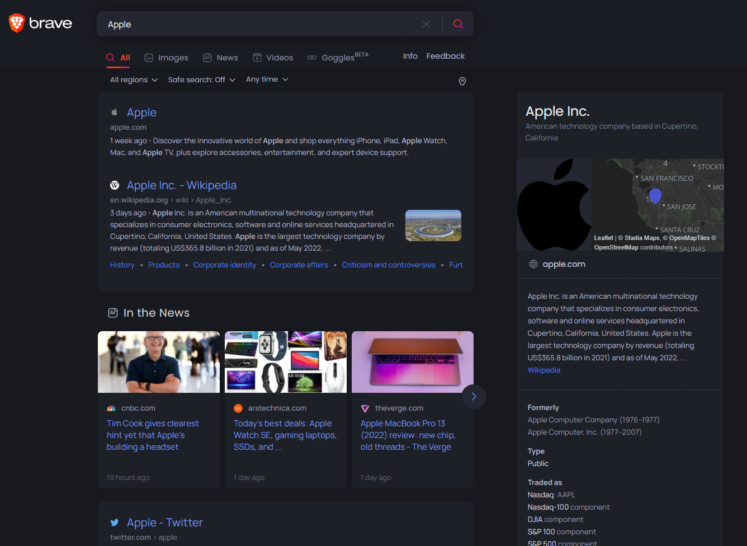Screen dimensions: 747x546
Task: Click the Apple favicon beside apple.com result
Action: coord(114,112)
